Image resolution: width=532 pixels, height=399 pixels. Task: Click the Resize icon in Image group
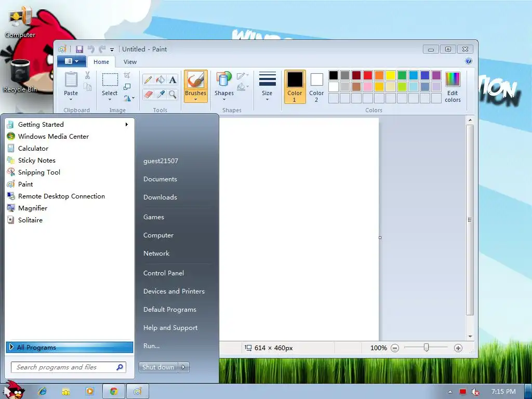[127, 87]
